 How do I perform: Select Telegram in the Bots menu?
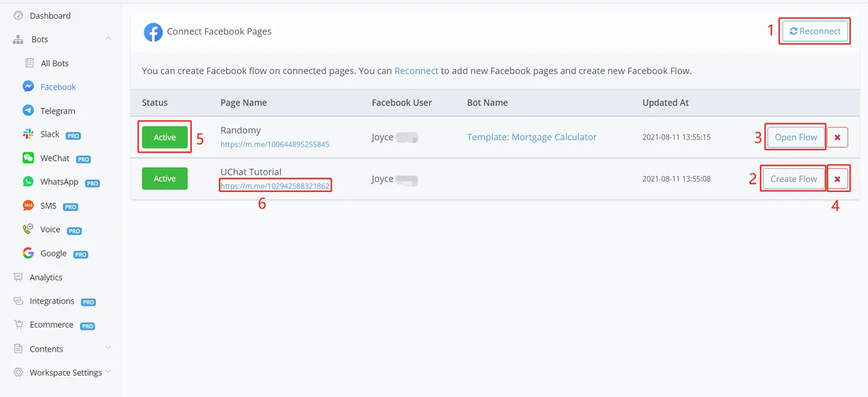tap(58, 111)
